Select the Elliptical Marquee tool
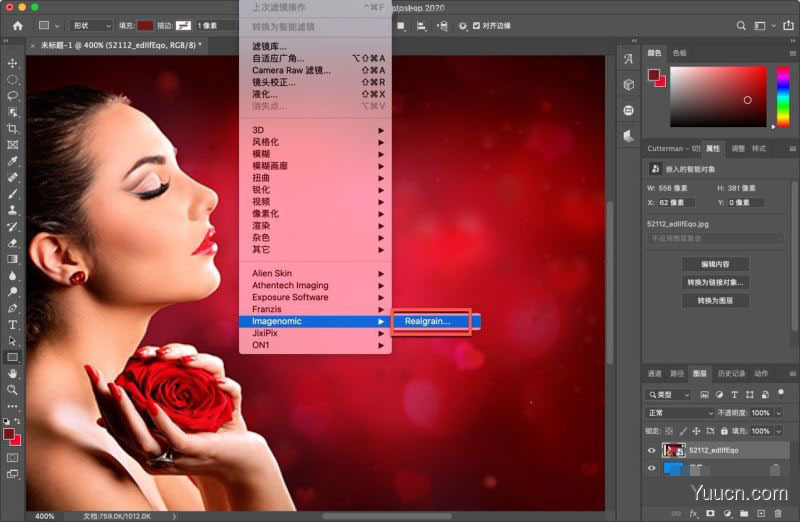The width and height of the screenshot is (800, 522). point(13,80)
